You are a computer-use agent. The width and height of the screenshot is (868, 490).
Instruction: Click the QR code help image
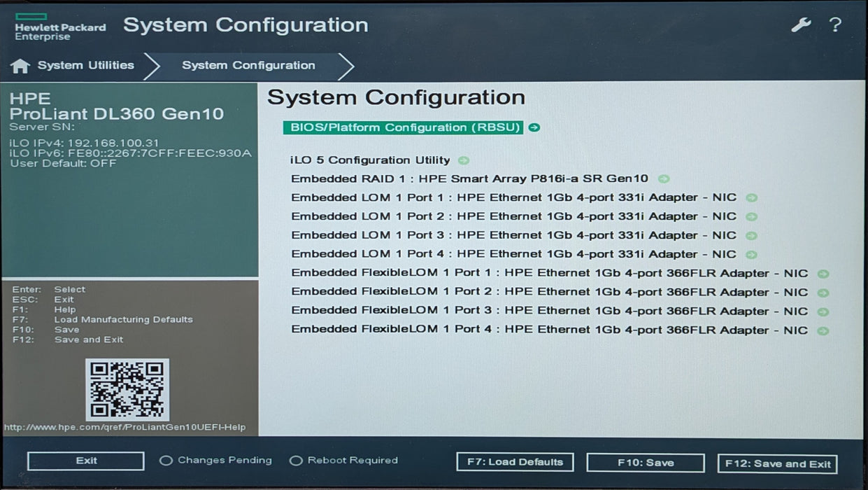pyautogui.click(x=127, y=389)
